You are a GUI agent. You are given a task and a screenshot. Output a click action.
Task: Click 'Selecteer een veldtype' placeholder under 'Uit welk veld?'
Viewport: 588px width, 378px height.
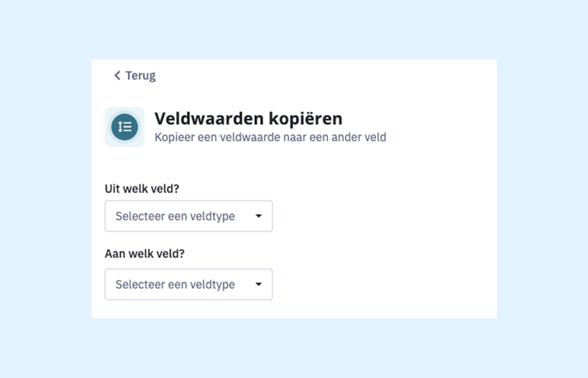175,216
